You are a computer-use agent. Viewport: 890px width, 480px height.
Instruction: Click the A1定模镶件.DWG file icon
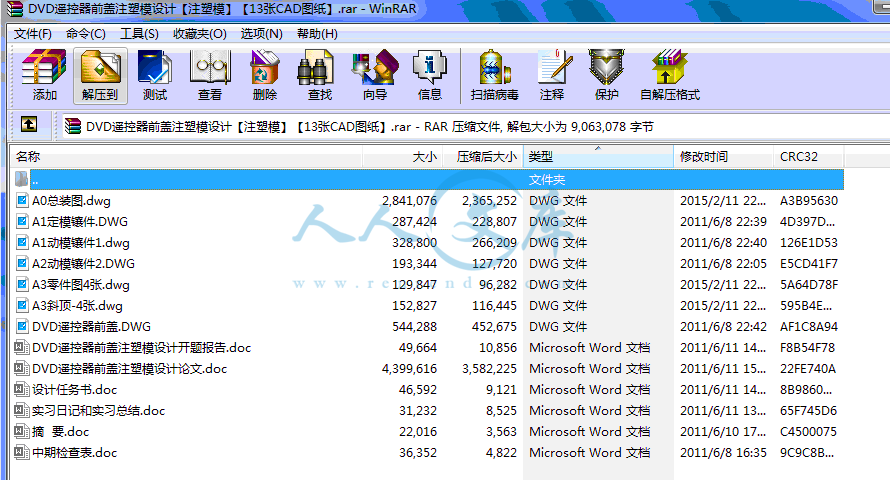(22, 221)
